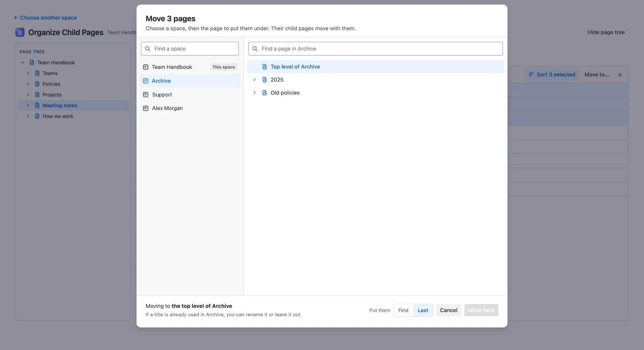Expand the Meeting notes tree node
Viewport: 644px width, 350px height.
coord(28,106)
